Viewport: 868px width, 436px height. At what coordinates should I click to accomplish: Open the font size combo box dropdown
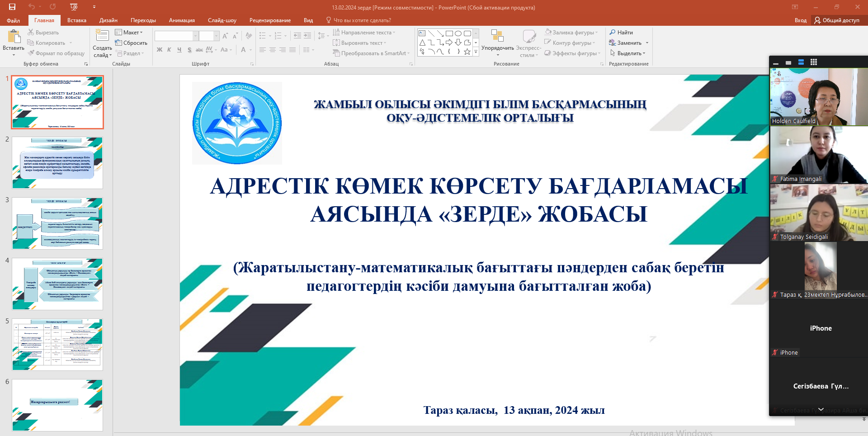point(216,36)
